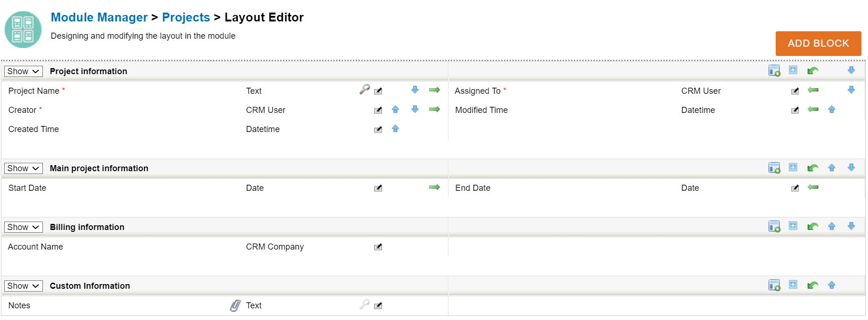
Task: Click faded magnifier icon on Notes row
Action: (x=365, y=304)
